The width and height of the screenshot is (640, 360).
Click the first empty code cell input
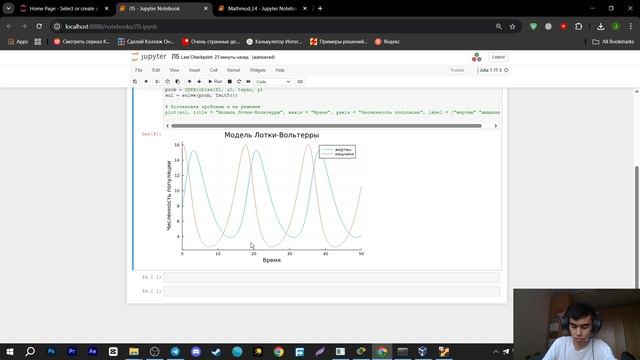pos(331,277)
